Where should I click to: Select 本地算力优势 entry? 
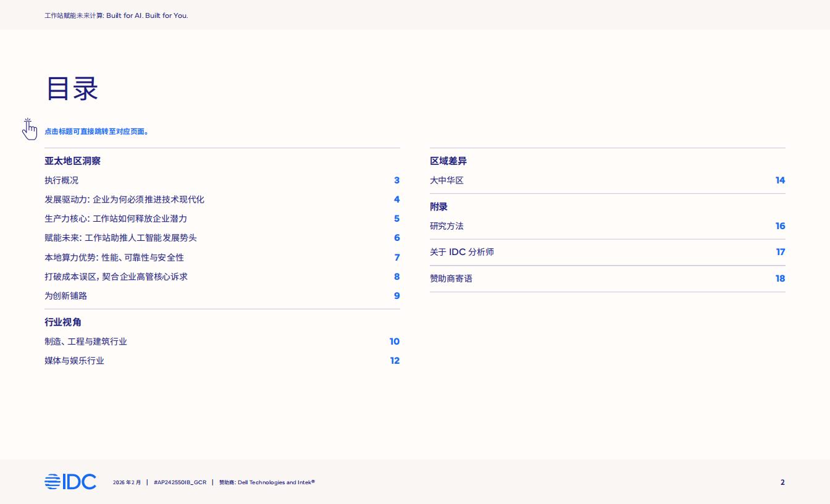click(x=114, y=258)
